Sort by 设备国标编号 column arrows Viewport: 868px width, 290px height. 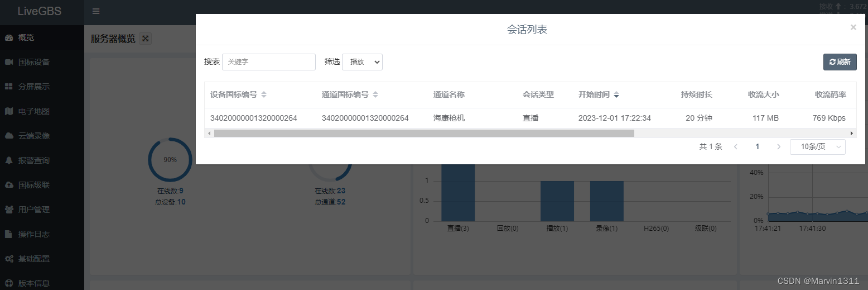pos(264,95)
